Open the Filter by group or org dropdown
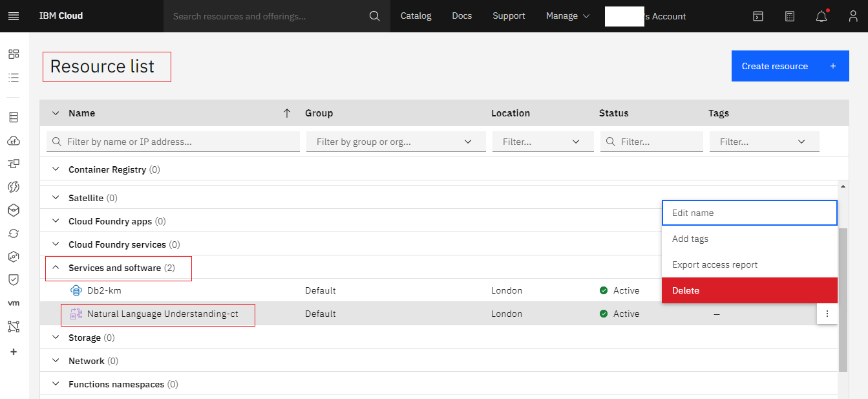The width and height of the screenshot is (868, 399). pyautogui.click(x=396, y=142)
